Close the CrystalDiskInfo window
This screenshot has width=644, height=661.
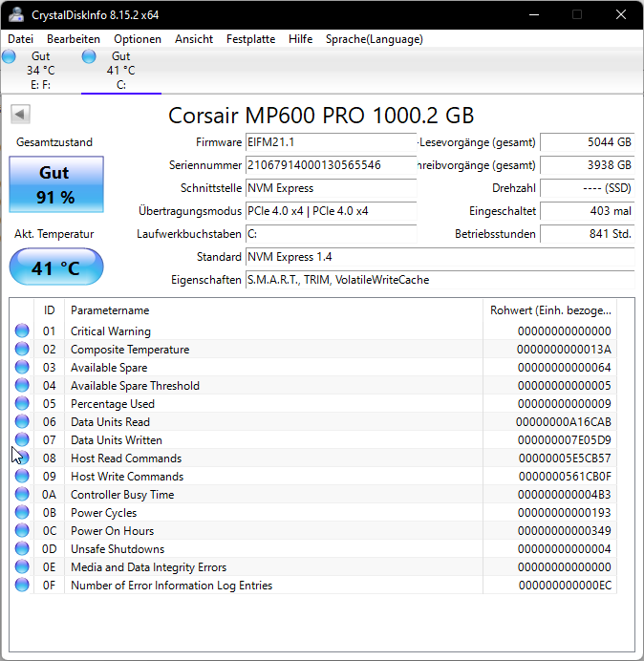click(x=620, y=14)
